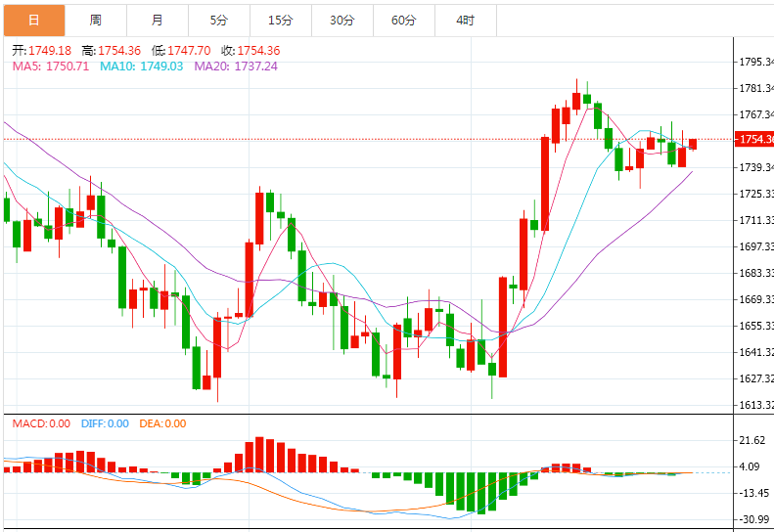Click the 1613.32 price axis label
Viewport: 774px width, 532px height.
pos(756,405)
